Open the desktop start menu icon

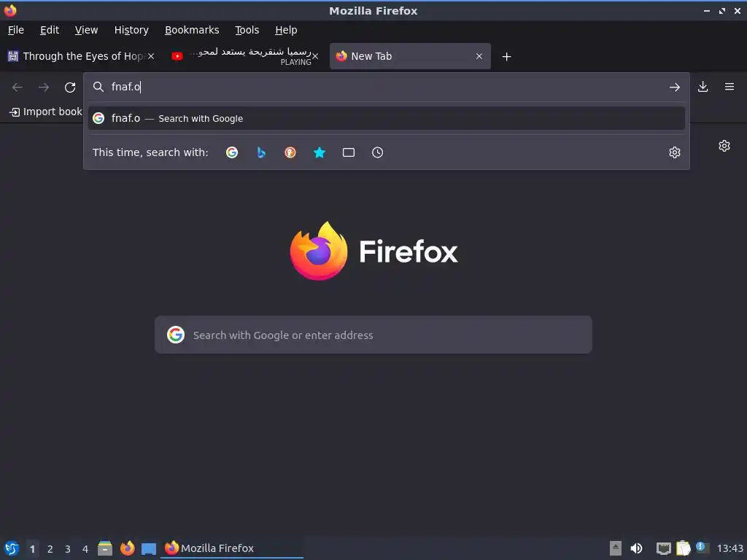(x=12, y=548)
